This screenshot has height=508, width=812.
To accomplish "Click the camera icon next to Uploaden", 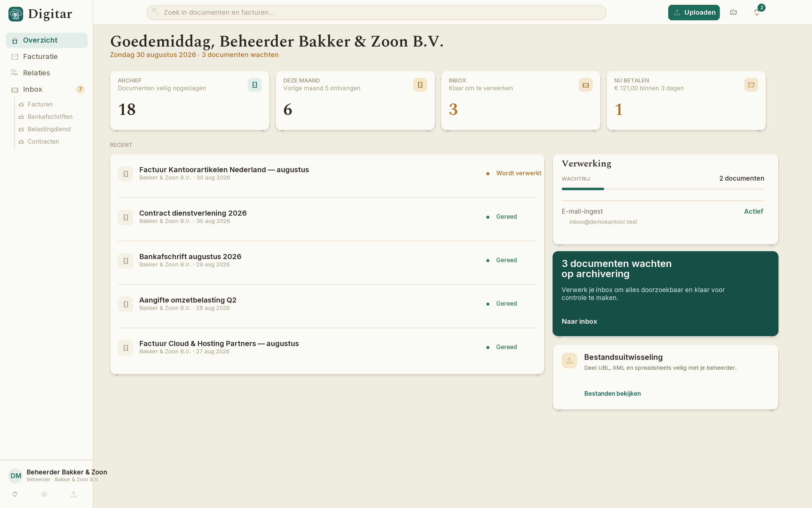I will click(x=734, y=12).
